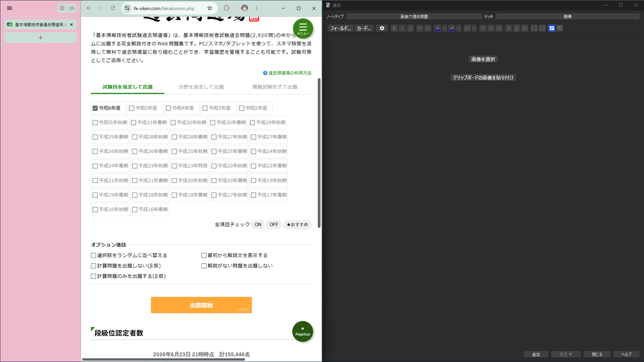Click the Underline icon in Anki toolbar
Screen dimensions: 644x362
point(411,28)
